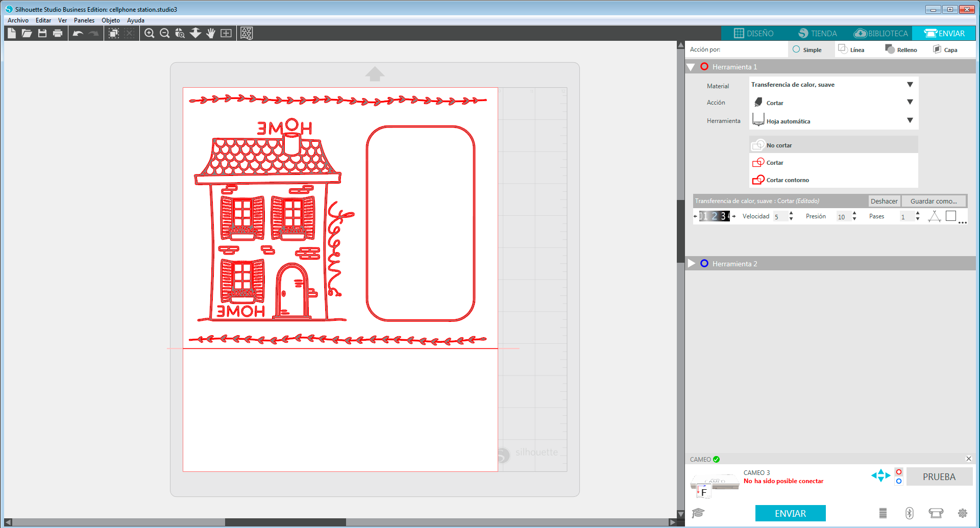Image resolution: width=980 pixels, height=528 pixels.
Task: Open the Objeto menu
Action: coord(111,20)
